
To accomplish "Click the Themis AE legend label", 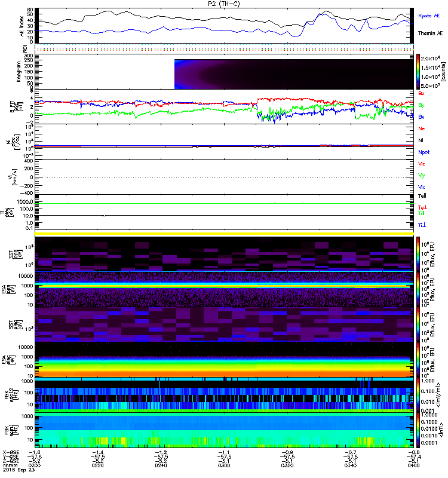I will [x=430, y=33].
